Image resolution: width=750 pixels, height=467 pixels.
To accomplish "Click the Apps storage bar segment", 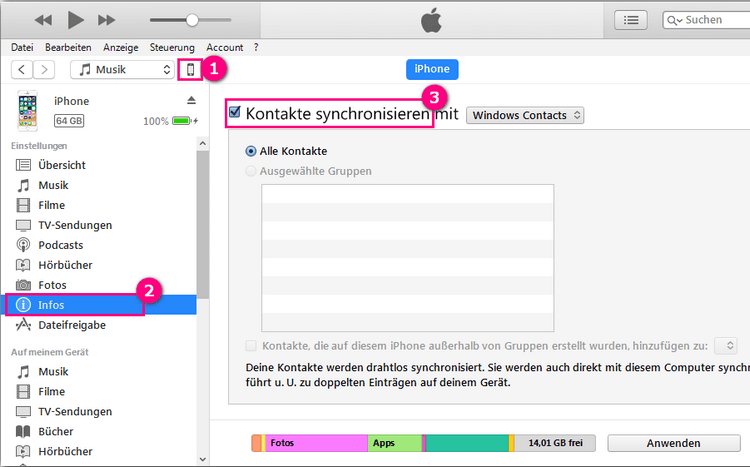I will pos(395,443).
